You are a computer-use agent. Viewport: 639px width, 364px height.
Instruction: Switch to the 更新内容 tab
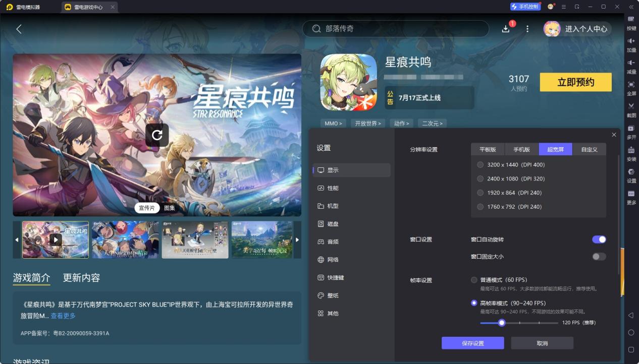pyautogui.click(x=81, y=278)
